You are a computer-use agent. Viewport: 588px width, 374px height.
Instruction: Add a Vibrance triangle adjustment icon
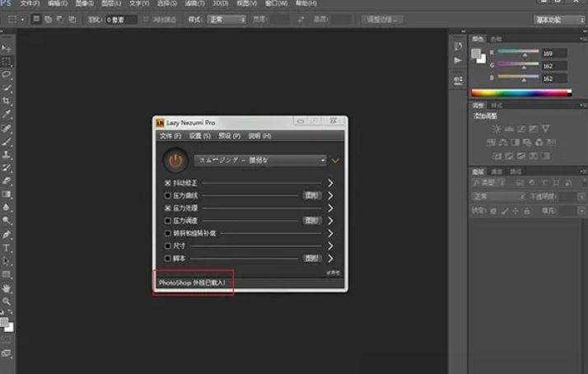(x=545, y=129)
